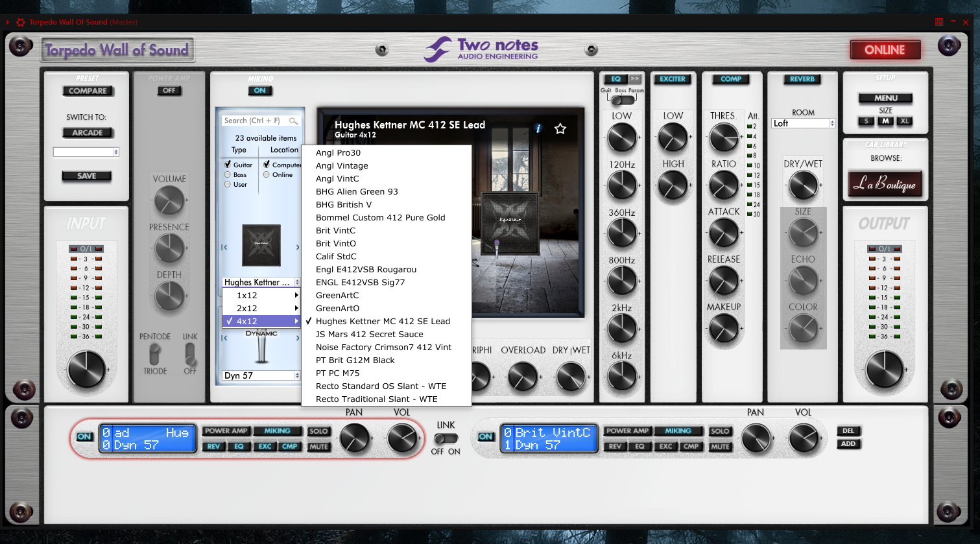Flip the PENTODE/TRIODE switch
Viewport: 980px width, 544px height.
[154, 354]
